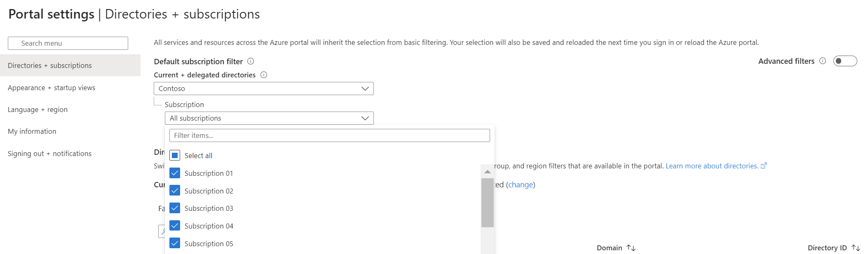Image resolution: width=868 pixels, height=254 pixels.
Task: Click the Domain column header text
Action: point(609,248)
